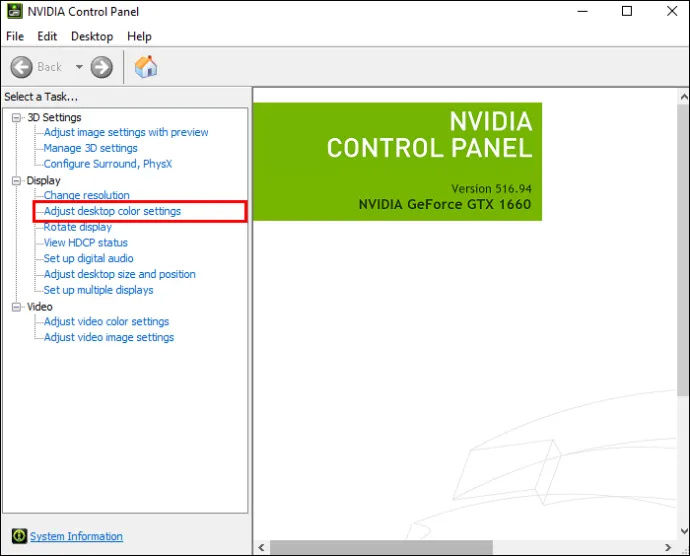Open the Back history dropdown arrow
The image size is (690, 556).
pyautogui.click(x=79, y=67)
